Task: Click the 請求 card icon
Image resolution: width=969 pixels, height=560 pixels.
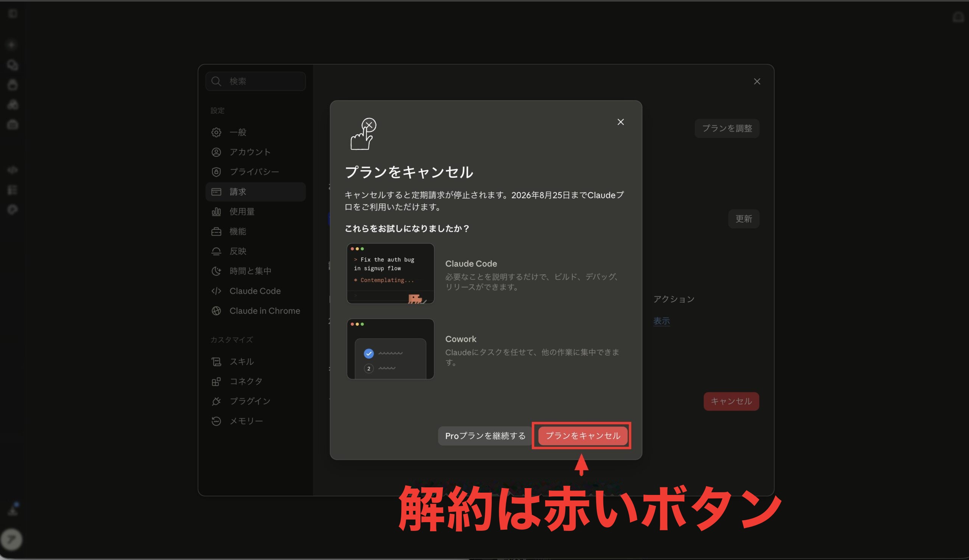Action: coord(216,192)
